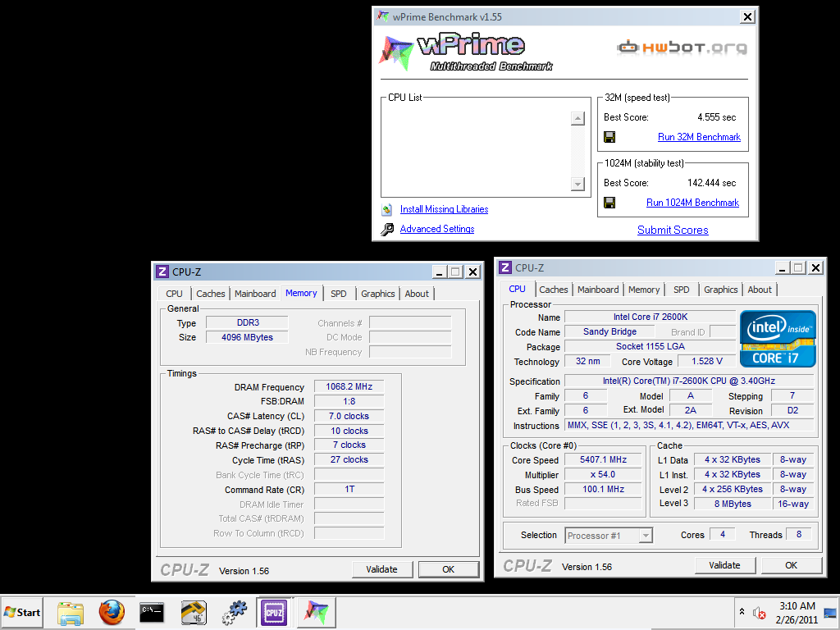Image resolution: width=840 pixels, height=630 pixels.
Task: Click Validate in Memory CPU-Z window
Action: pos(382,569)
